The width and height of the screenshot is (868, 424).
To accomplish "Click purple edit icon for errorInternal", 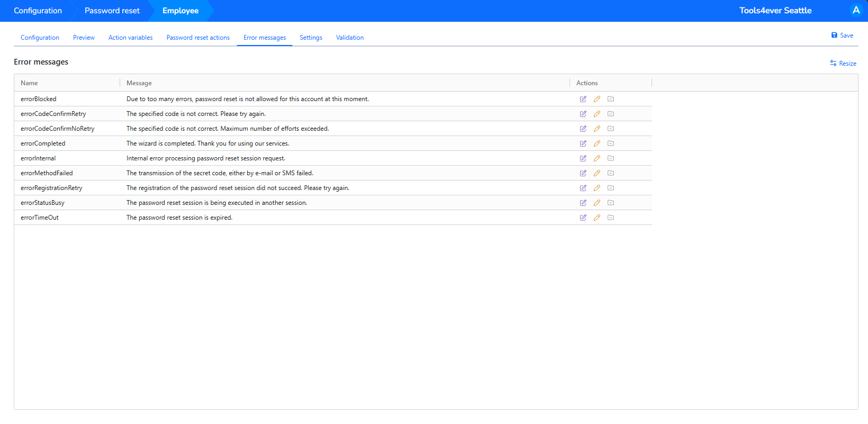I will coord(583,158).
